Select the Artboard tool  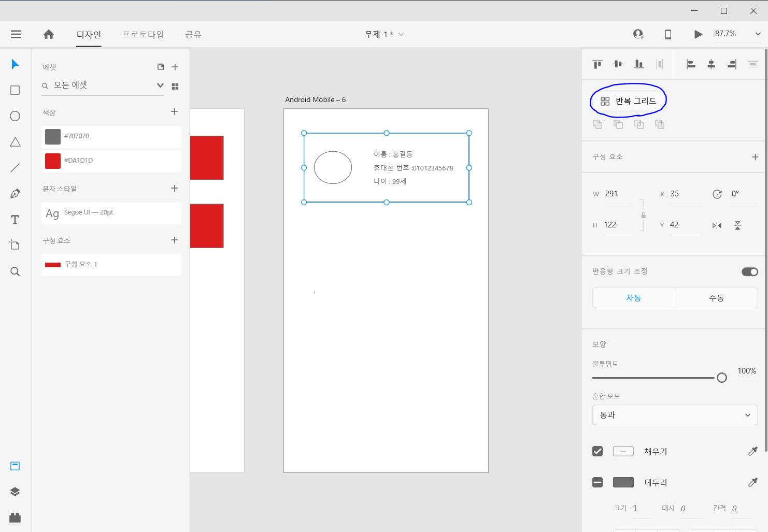(x=15, y=245)
